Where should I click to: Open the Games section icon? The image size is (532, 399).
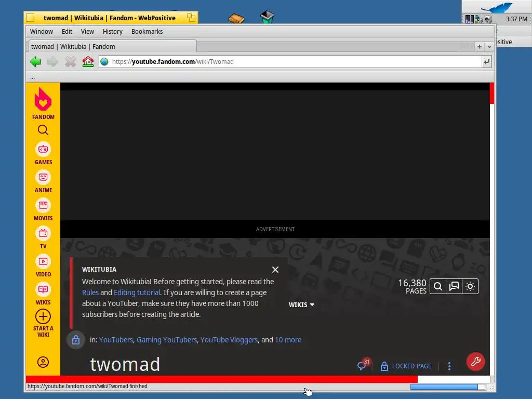pyautogui.click(x=43, y=149)
